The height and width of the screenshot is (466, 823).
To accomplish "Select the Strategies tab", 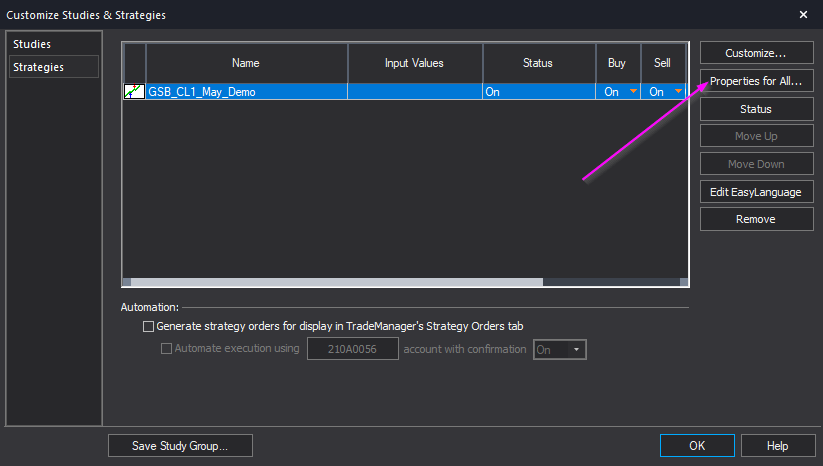I will [39, 67].
